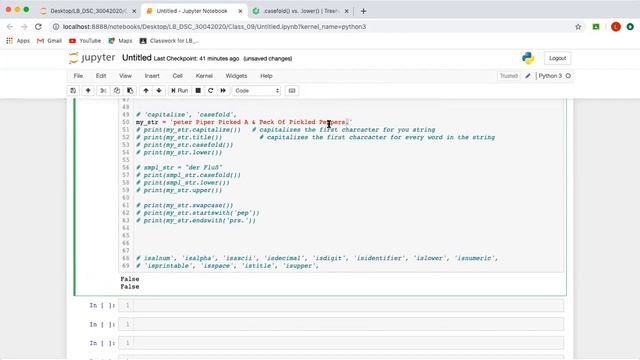This screenshot has width=640, height=360.
Task: Interrupt the kernel with stop icon
Action: pyautogui.click(x=198, y=91)
